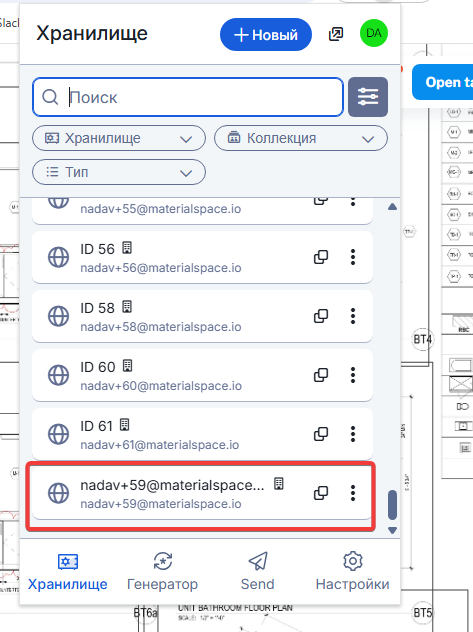Switch to the Генератор tab
473x632 pixels.
(x=162, y=572)
